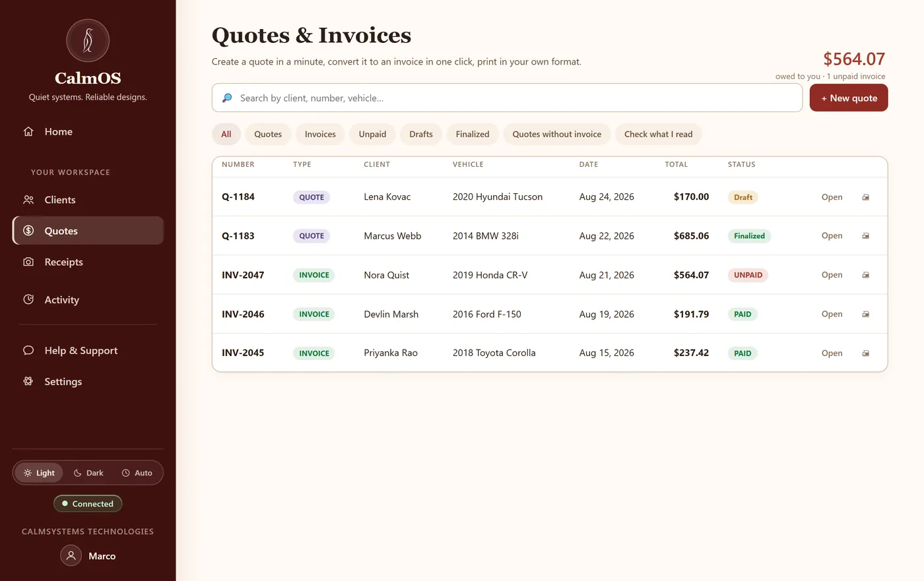Click the print icon for Q-1184

click(x=865, y=197)
